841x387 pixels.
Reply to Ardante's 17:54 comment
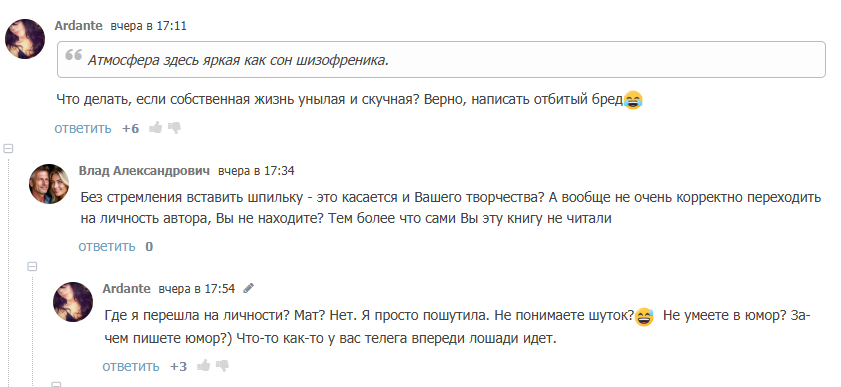(x=131, y=366)
